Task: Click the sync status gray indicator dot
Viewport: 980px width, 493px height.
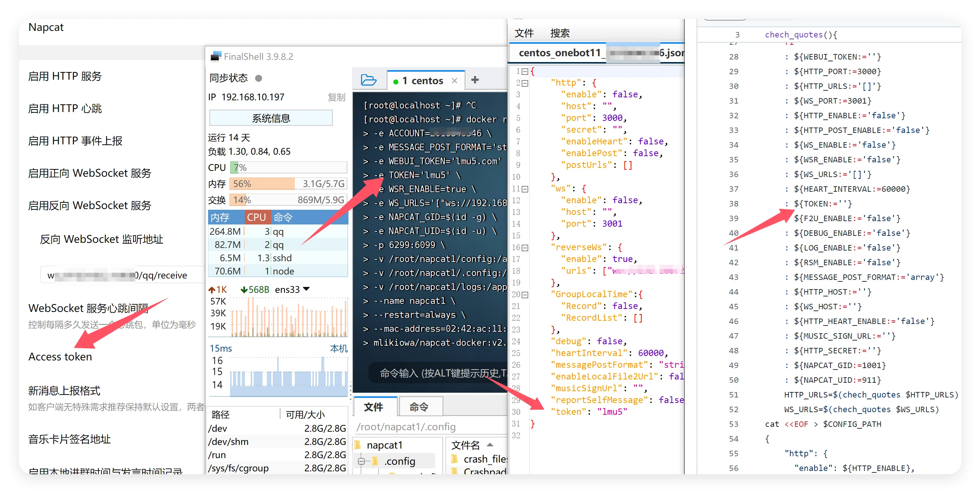Action: [x=258, y=78]
